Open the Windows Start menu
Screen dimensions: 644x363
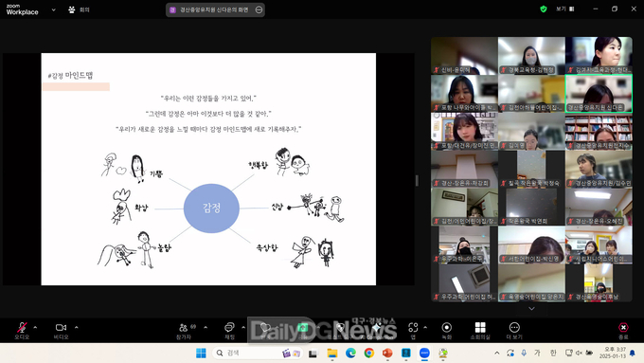[x=201, y=353]
